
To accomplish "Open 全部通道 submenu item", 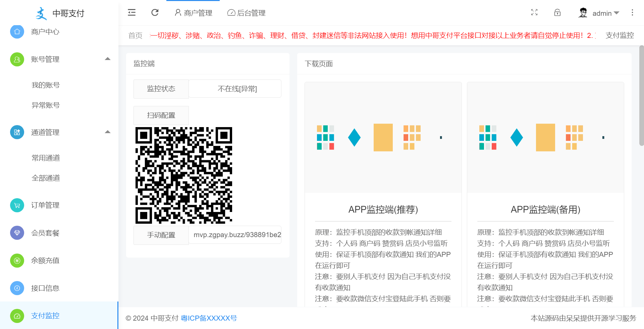I will 46,178.
